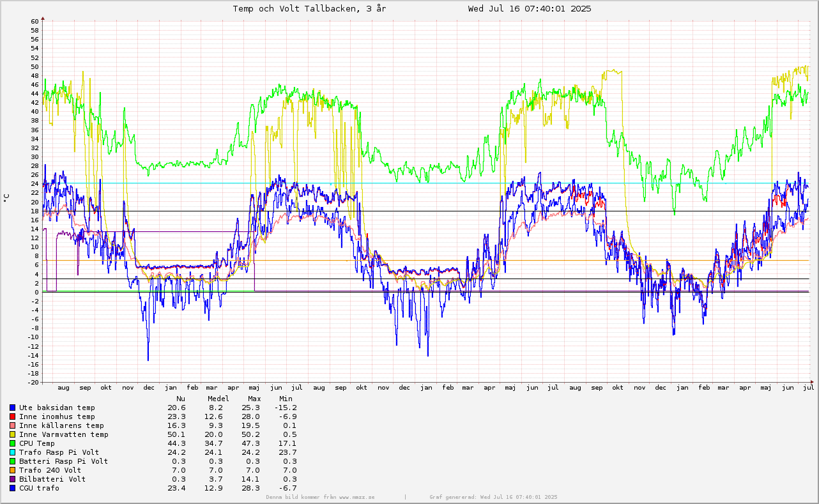Click the purple swatch for Bilbatteri Volt
Viewport: 819px width, 504px height.
pos(12,479)
